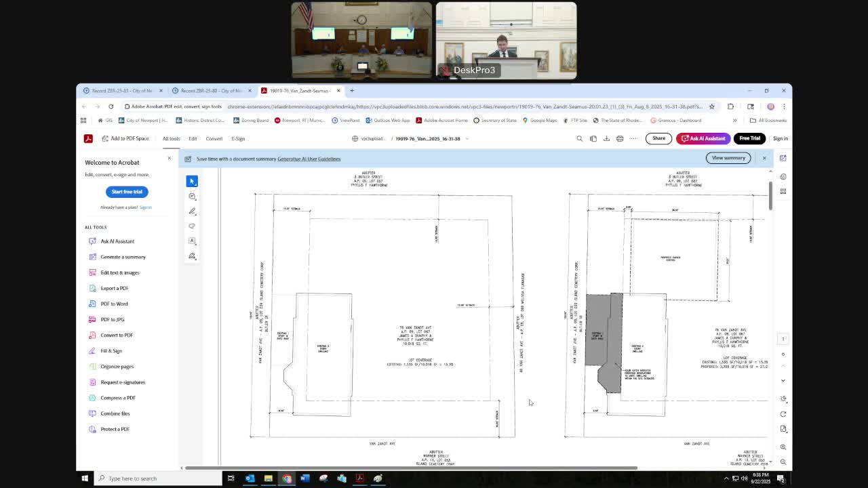Add to PDF Space

(125, 138)
